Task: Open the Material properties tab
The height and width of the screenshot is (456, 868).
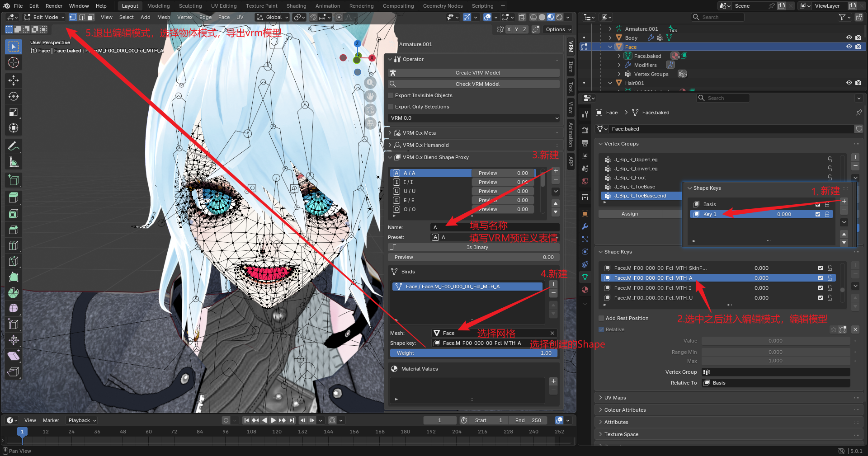Action: [x=585, y=290]
